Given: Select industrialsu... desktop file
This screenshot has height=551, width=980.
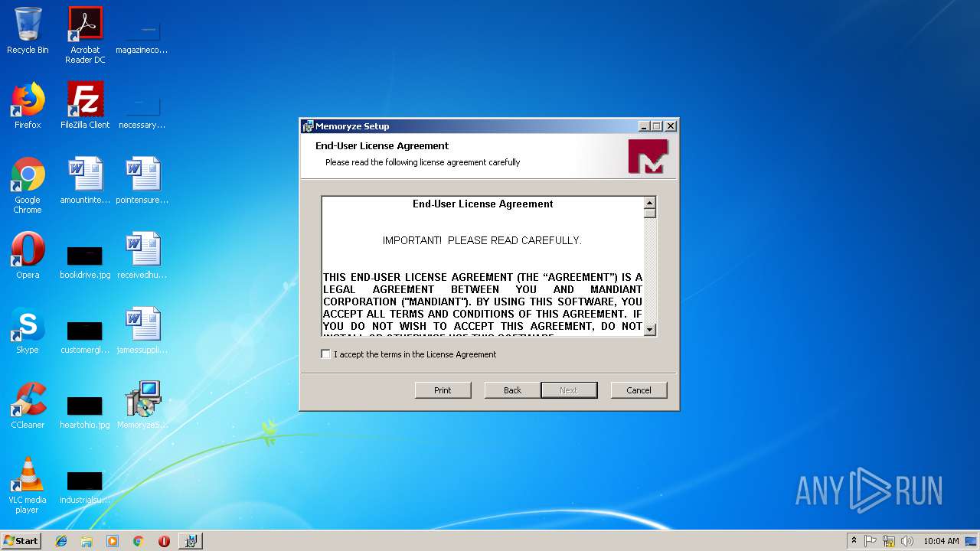Looking at the screenshot, I should pos(85,487).
